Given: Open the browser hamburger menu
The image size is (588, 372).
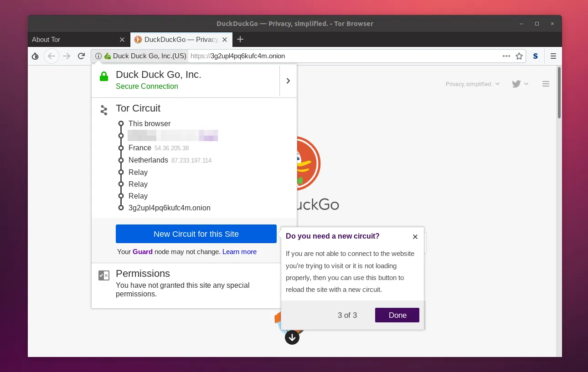Looking at the screenshot, I should (553, 56).
